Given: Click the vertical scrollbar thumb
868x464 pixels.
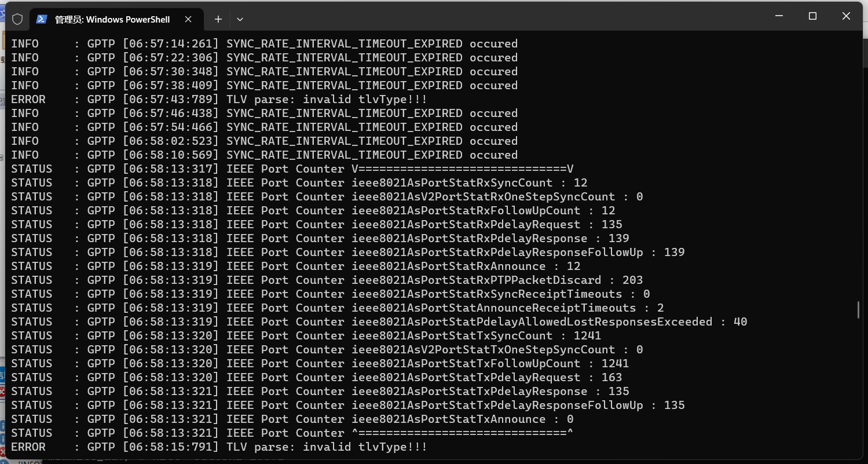Looking at the screenshot, I should pos(858,310).
